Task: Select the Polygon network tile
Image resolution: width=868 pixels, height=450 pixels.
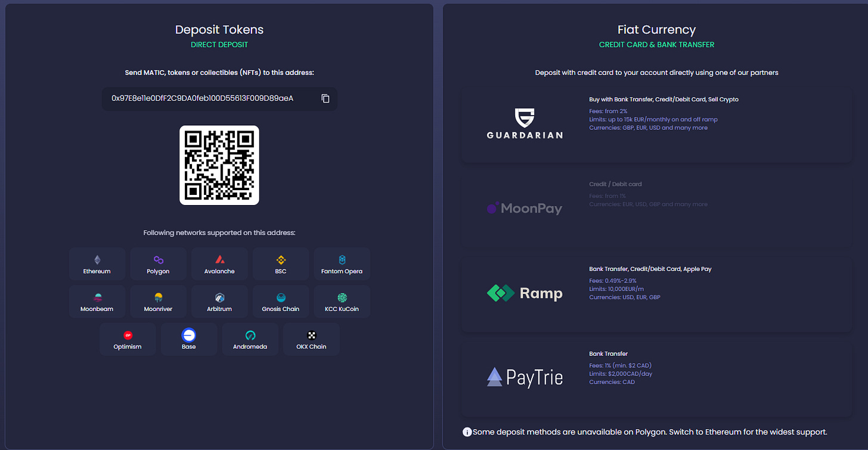Action: [159, 264]
